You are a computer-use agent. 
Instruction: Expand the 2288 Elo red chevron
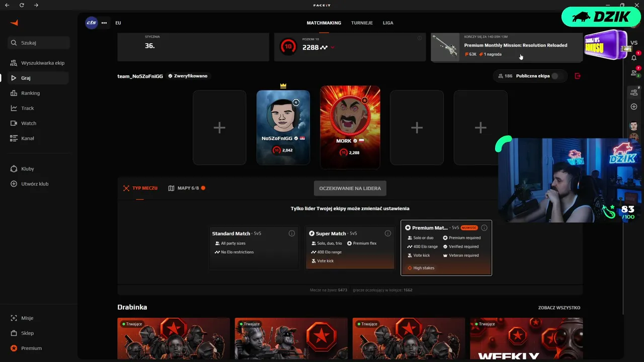(x=333, y=48)
